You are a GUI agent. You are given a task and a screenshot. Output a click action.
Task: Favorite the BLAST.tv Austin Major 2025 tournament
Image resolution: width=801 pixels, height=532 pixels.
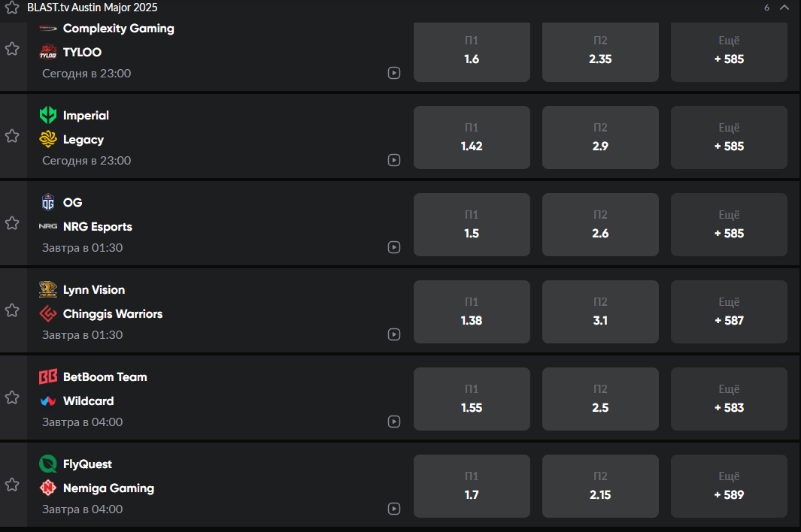click(12, 8)
